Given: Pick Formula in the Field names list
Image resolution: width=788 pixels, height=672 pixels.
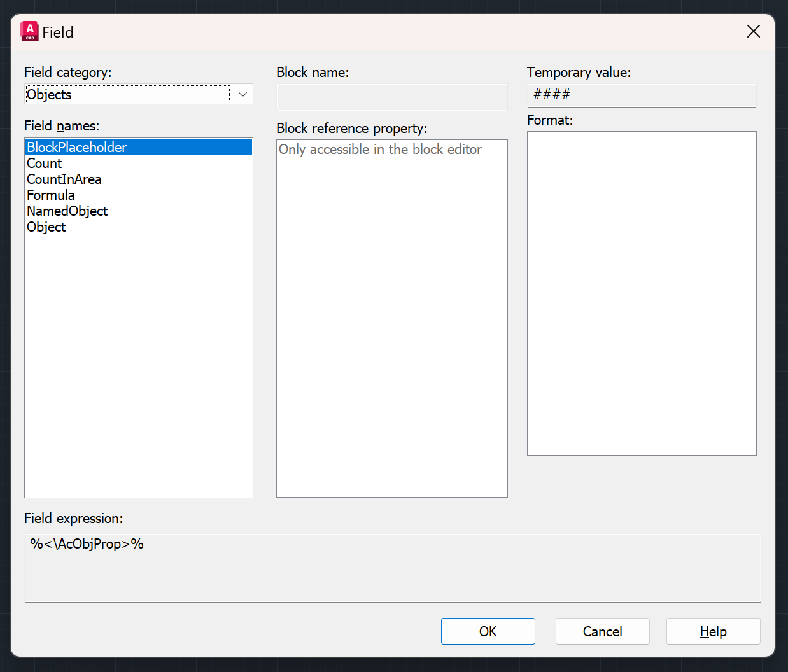Looking at the screenshot, I should [x=51, y=195].
